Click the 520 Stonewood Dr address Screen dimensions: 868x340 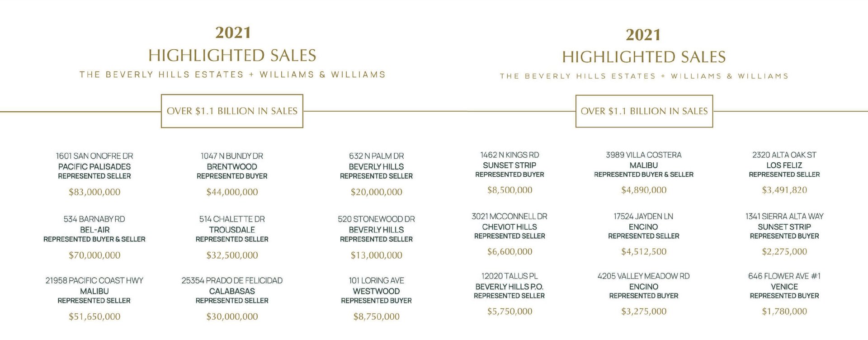[x=376, y=219]
